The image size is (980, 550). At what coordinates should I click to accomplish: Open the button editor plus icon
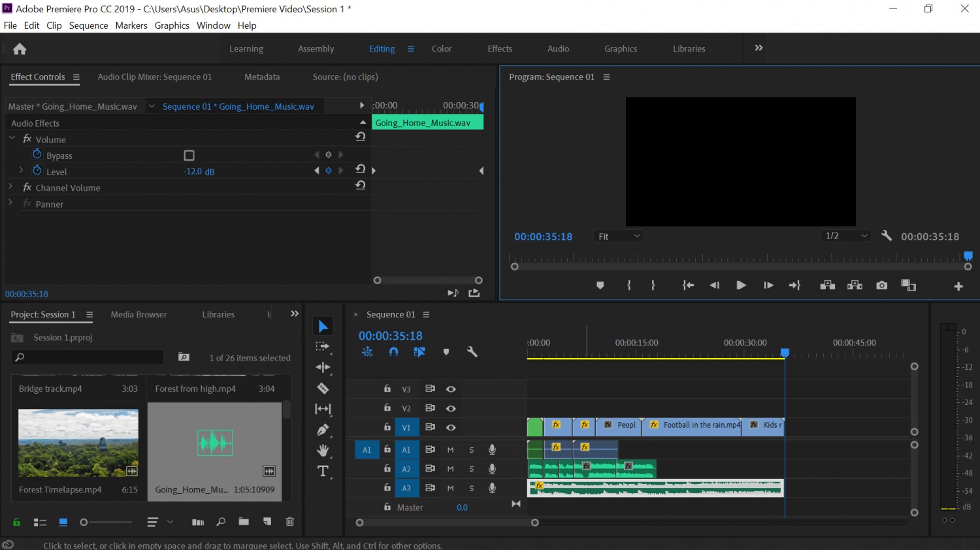point(958,286)
